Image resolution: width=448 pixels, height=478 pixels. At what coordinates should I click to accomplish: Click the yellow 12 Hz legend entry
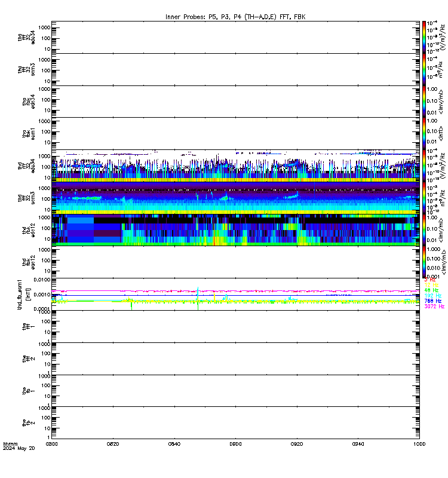[431, 285]
